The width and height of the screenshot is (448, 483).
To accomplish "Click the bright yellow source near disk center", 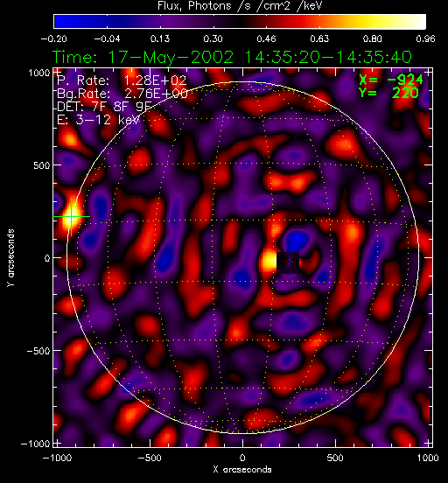I will point(269,262).
